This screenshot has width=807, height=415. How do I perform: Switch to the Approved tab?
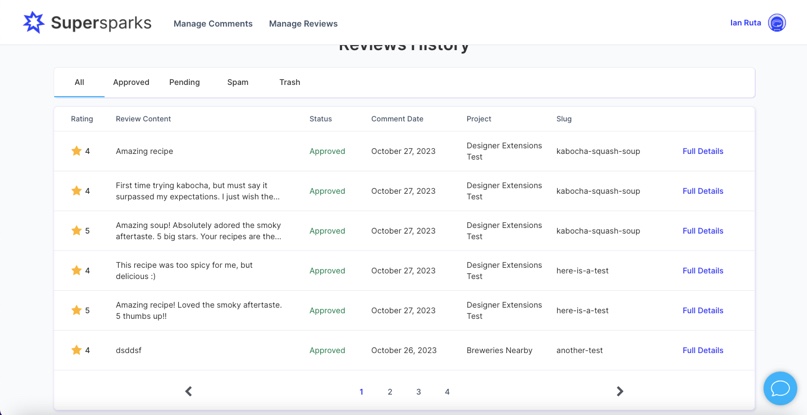click(x=131, y=82)
